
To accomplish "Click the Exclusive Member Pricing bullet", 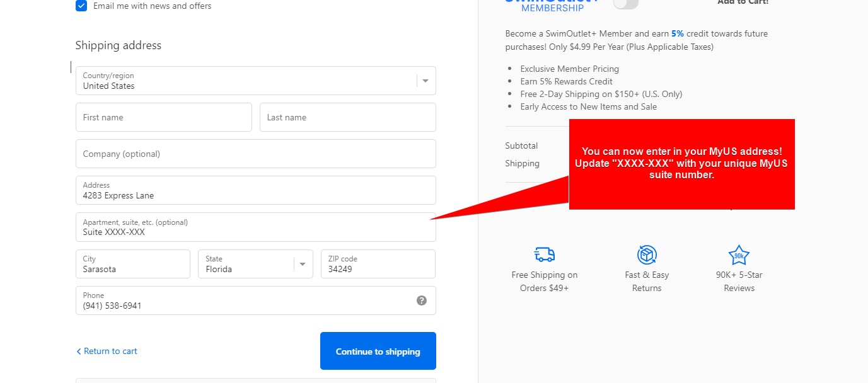I will point(570,69).
